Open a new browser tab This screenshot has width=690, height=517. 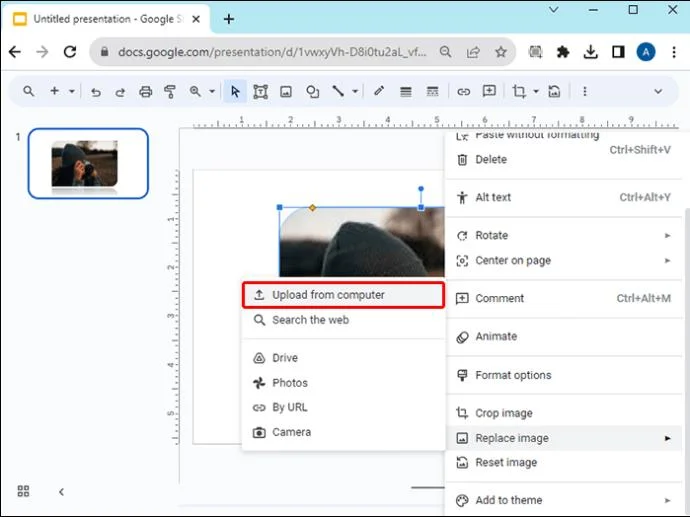click(x=229, y=19)
